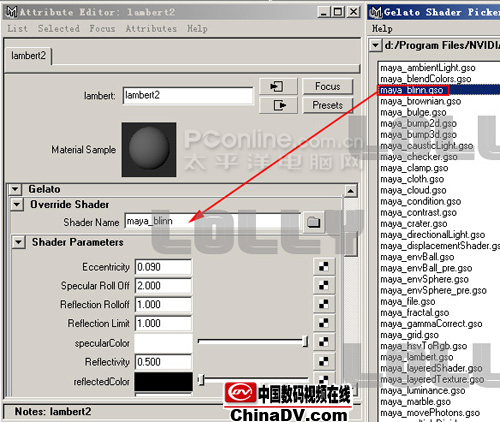Click checker map button for Specular Roll Off
500x422 pixels.
point(323,285)
